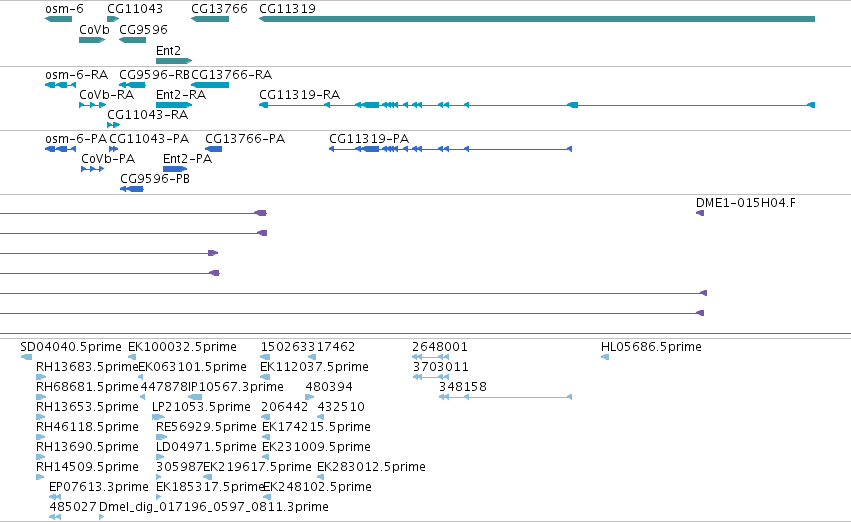
Task: Select the EK248102.5prime EST
Action: pos(266,497)
